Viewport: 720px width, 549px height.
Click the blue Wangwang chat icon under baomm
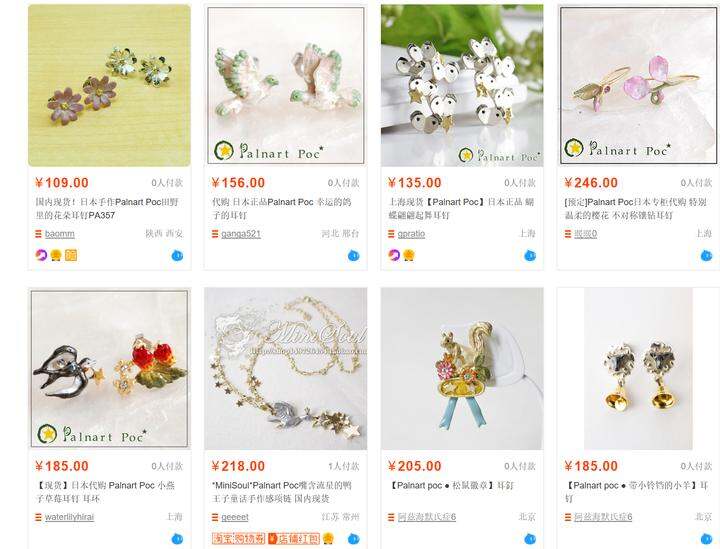coord(177,256)
